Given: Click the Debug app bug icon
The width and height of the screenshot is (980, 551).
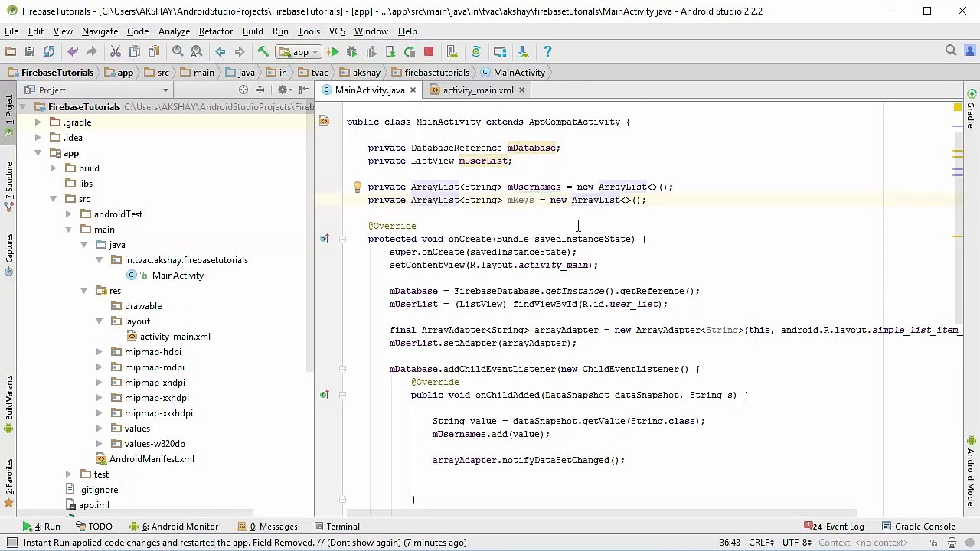Looking at the screenshot, I should [x=352, y=51].
